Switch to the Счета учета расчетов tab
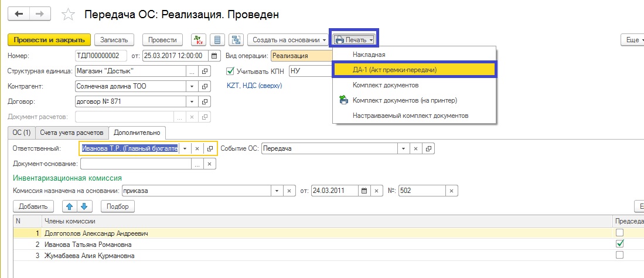 [73, 133]
